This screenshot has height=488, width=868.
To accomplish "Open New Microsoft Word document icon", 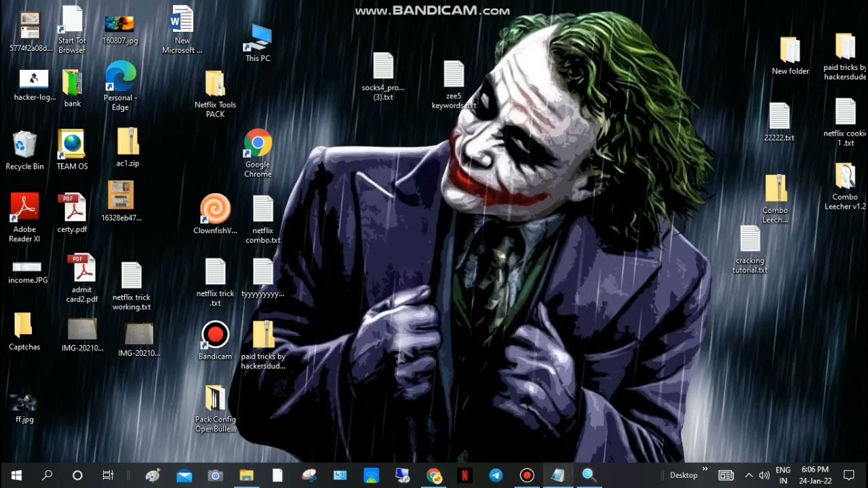I will (x=182, y=29).
